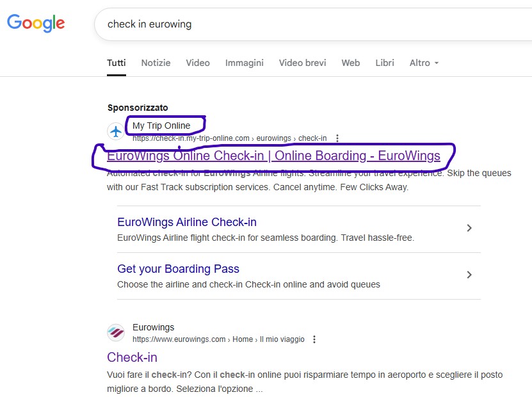Go to the Libri tab
The width and height of the screenshot is (532, 397).
pyautogui.click(x=385, y=63)
